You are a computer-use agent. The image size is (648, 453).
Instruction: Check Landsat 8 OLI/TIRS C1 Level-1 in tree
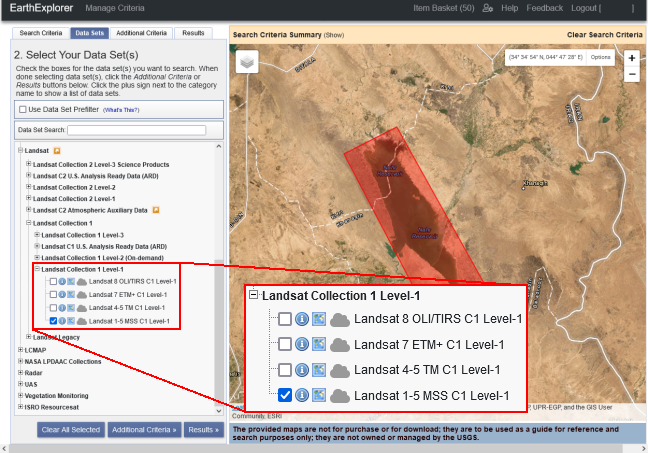coord(53,282)
